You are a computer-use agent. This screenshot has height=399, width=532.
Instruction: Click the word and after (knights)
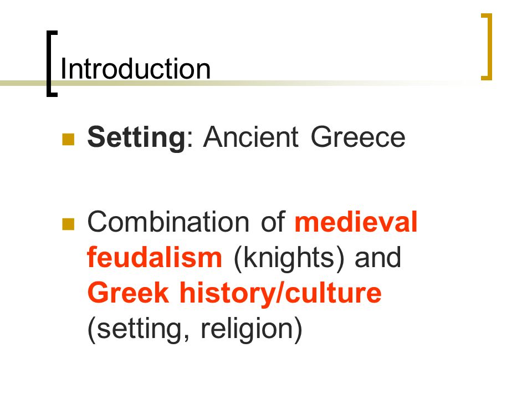click(x=378, y=258)
